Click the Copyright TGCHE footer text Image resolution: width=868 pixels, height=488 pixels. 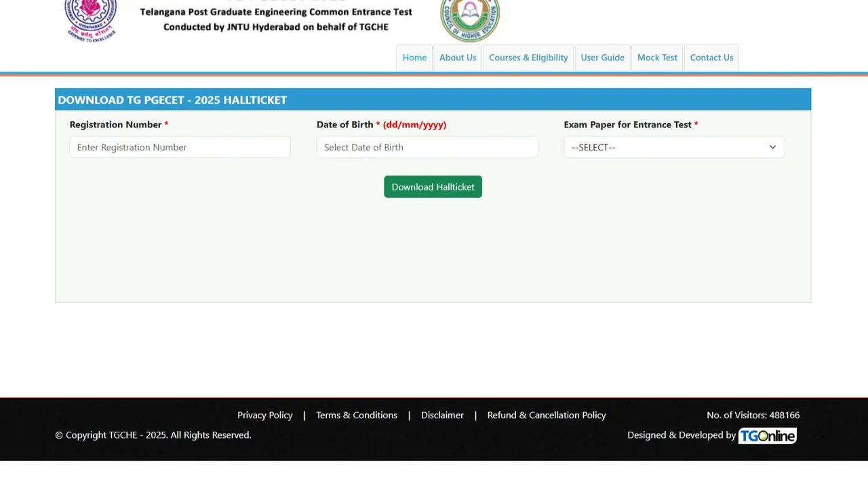tap(153, 435)
